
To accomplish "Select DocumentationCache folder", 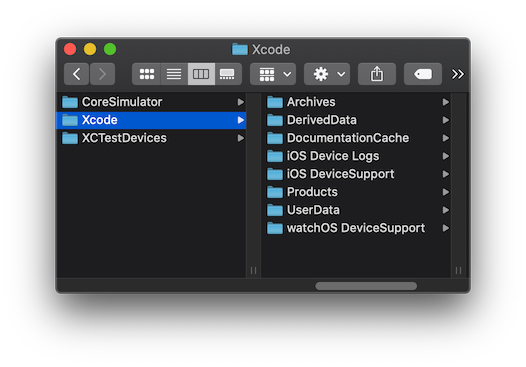I will point(356,138).
